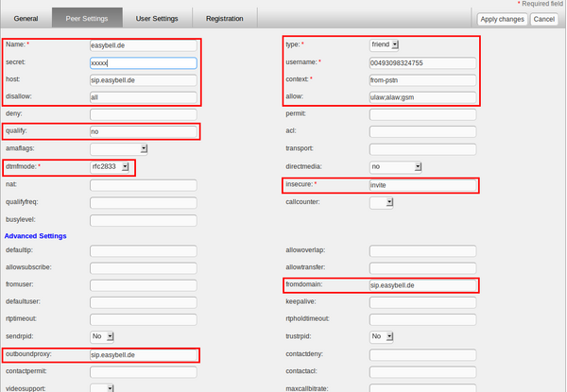Click the rtpholdtimeout input field
This screenshot has height=392, width=567.
[422, 319]
